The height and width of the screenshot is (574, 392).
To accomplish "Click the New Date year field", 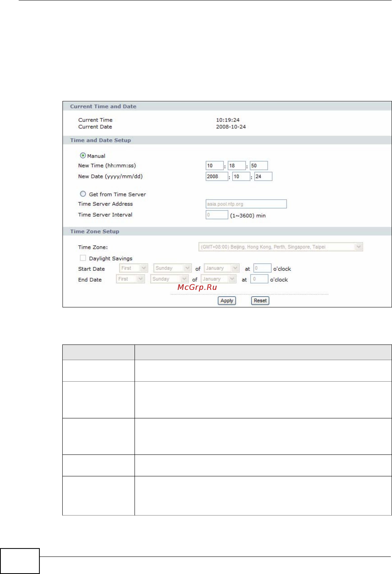I will [x=217, y=176].
